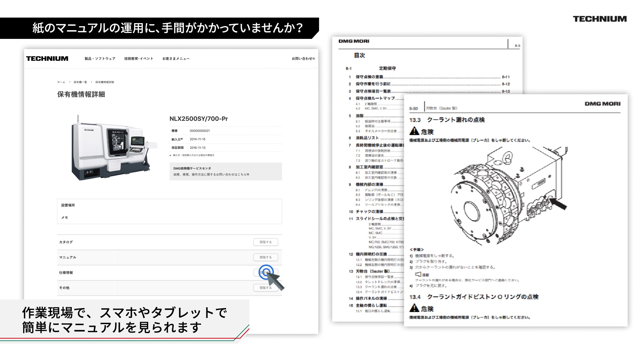
Task: Click the DMG MORI logo on page 8-50
Action: pos(602,104)
